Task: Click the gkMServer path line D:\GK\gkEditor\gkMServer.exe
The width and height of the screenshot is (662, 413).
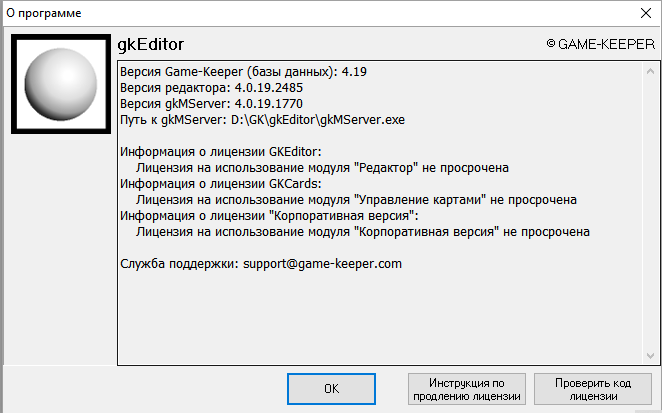Action: tap(262, 120)
